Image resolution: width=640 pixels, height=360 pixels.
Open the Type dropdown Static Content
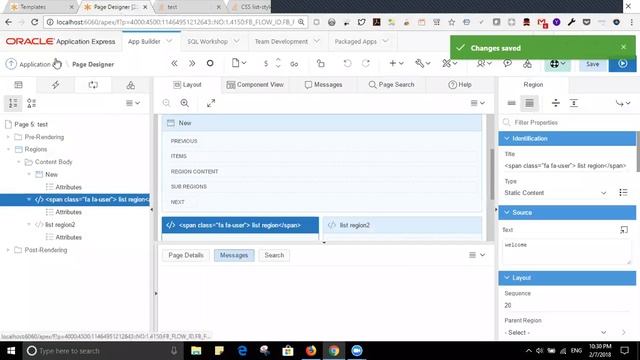(555, 193)
